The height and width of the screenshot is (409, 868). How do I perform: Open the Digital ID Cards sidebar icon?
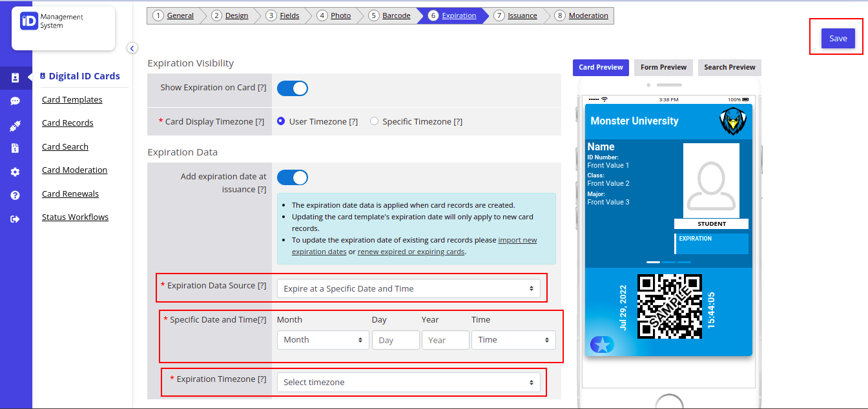[x=15, y=79]
